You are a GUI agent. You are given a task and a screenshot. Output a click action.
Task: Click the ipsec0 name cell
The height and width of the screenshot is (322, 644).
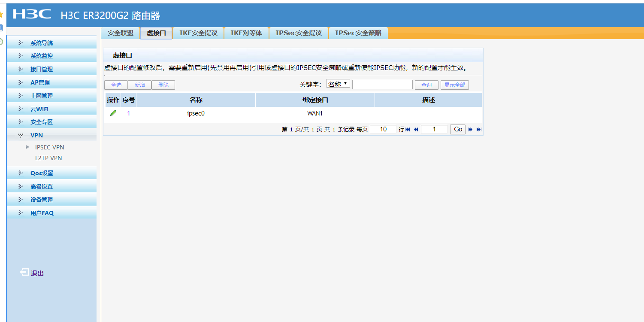196,114
